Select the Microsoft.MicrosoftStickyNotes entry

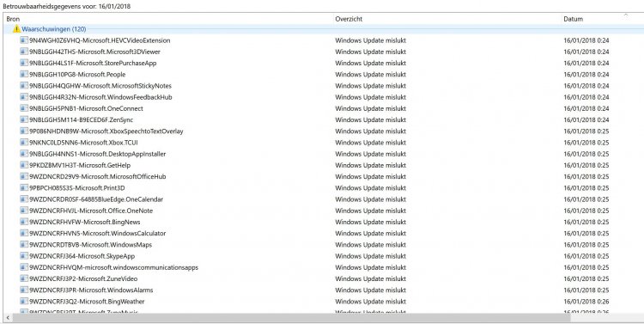(x=322, y=86)
